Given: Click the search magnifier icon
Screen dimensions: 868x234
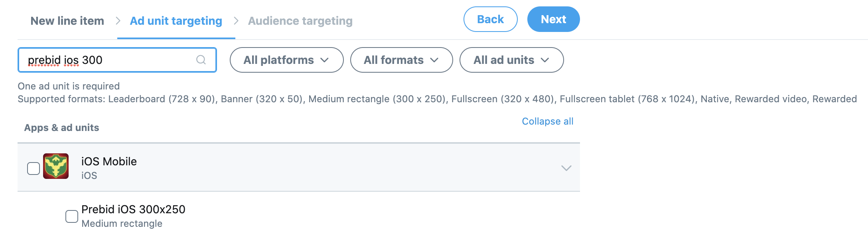Looking at the screenshot, I should point(201,60).
